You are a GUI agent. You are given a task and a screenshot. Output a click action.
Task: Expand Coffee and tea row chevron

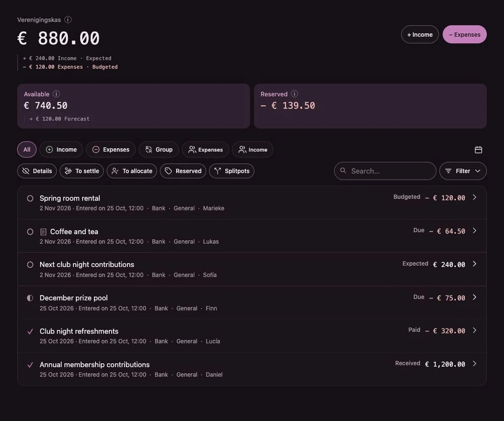coord(474,231)
